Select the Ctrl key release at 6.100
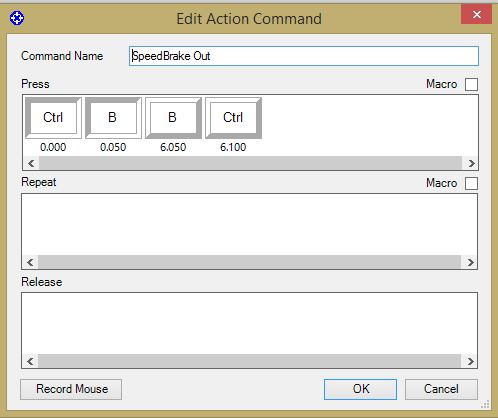 (233, 118)
